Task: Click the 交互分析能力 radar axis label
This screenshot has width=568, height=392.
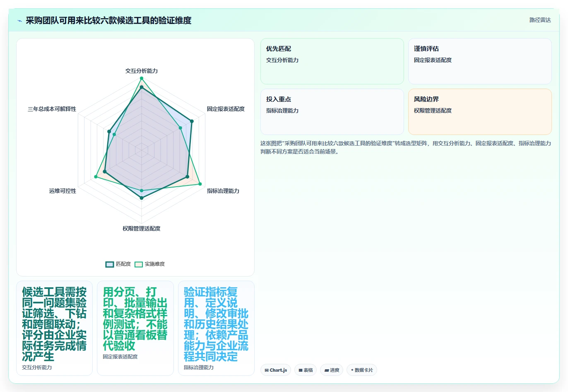Action: coord(142,71)
